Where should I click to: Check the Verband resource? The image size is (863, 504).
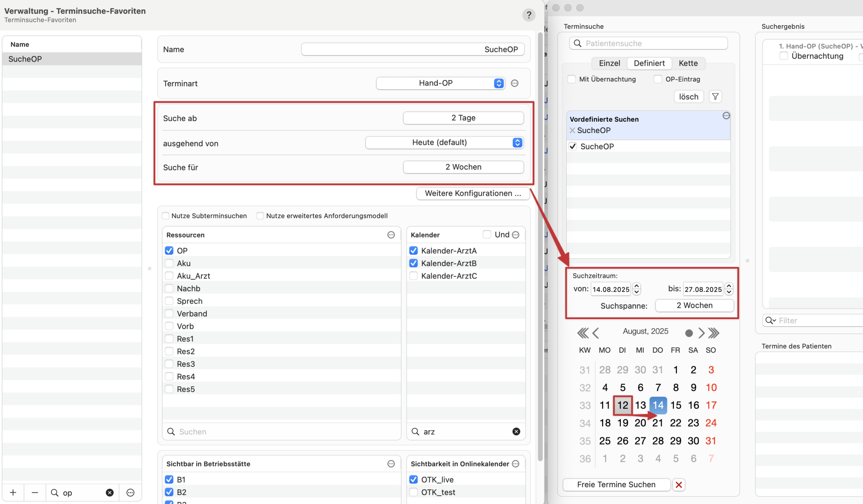(x=169, y=314)
